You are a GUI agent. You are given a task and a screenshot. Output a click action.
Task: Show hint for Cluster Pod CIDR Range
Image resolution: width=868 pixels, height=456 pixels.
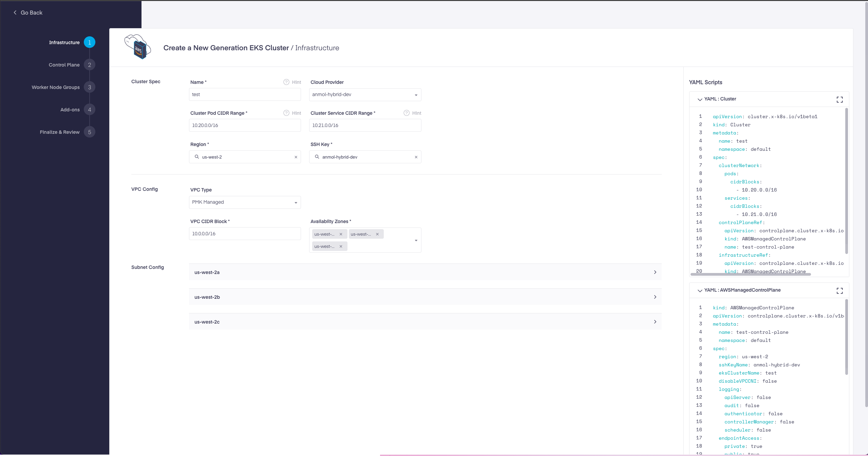click(286, 113)
